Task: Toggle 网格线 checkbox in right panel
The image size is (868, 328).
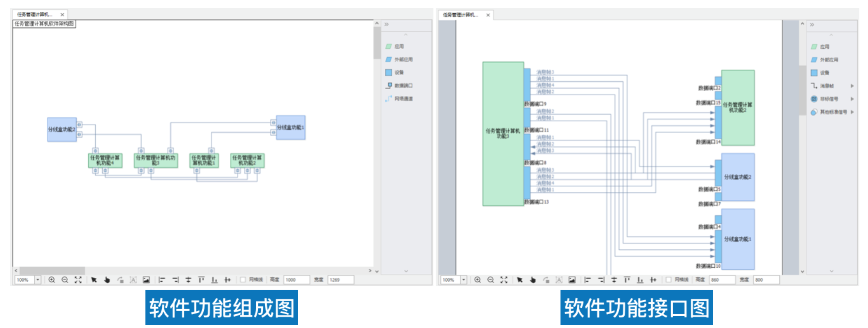Action: pyautogui.click(x=668, y=280)
